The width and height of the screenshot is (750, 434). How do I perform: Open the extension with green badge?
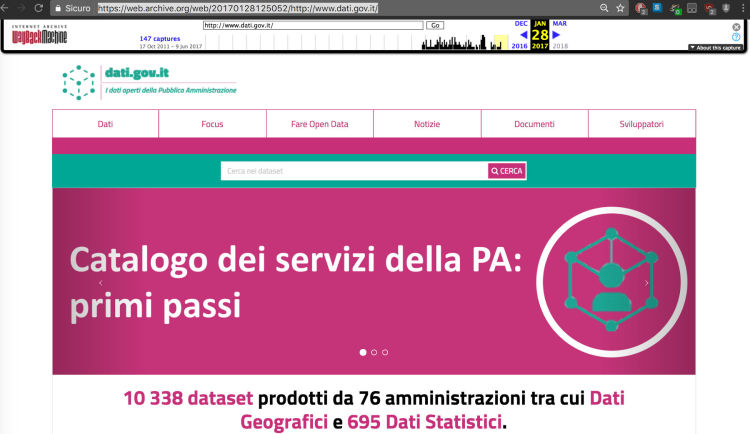[675, 8]
